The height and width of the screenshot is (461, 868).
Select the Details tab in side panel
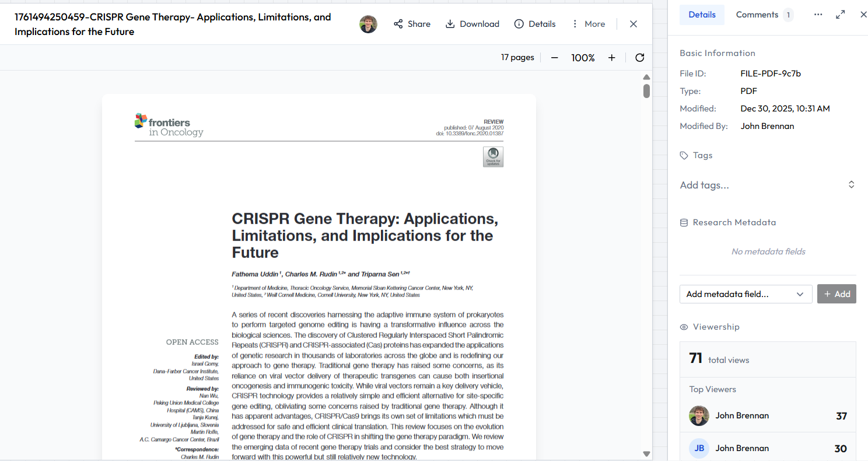click(702, 15)
